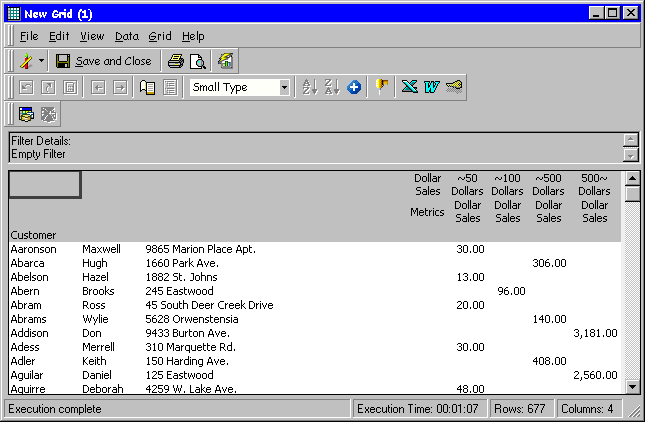Select first name Hazel cell

pyautogui.click(x=95, y=277)
